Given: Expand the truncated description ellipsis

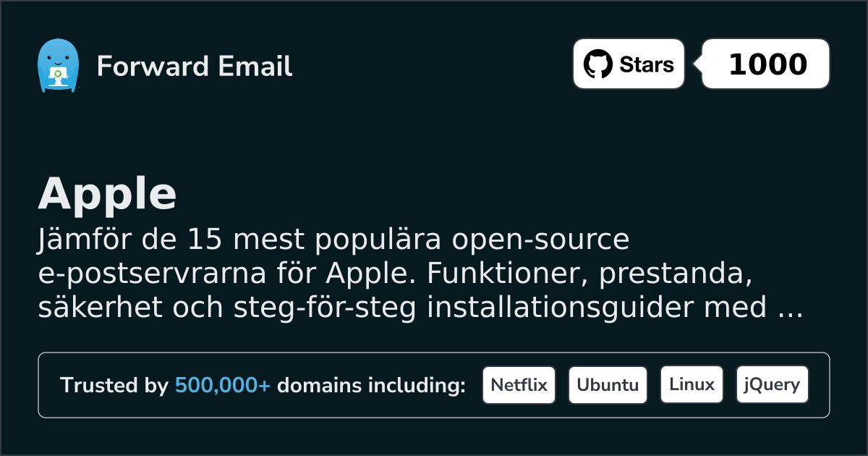Looking at the screenshot, I should pos(790,309).
